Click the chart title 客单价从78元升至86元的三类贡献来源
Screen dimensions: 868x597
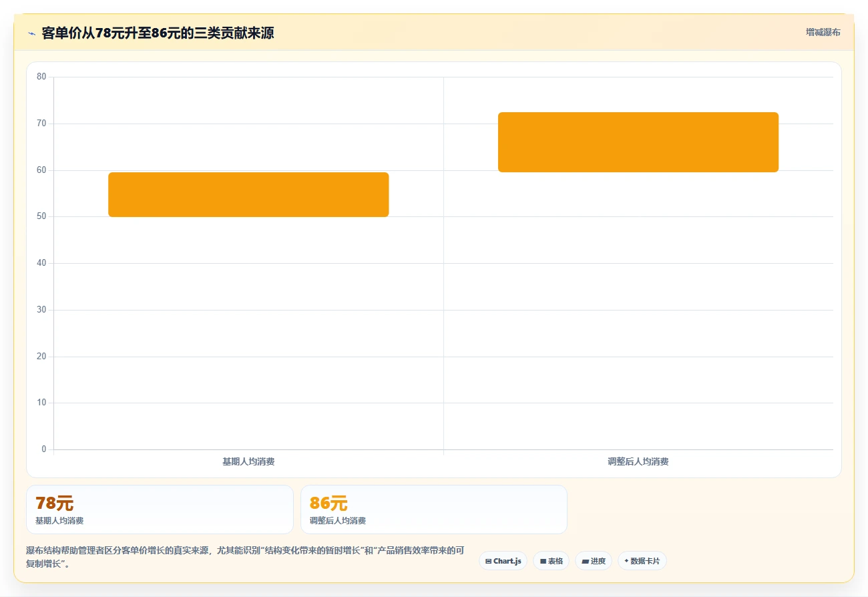coord(158,33)
